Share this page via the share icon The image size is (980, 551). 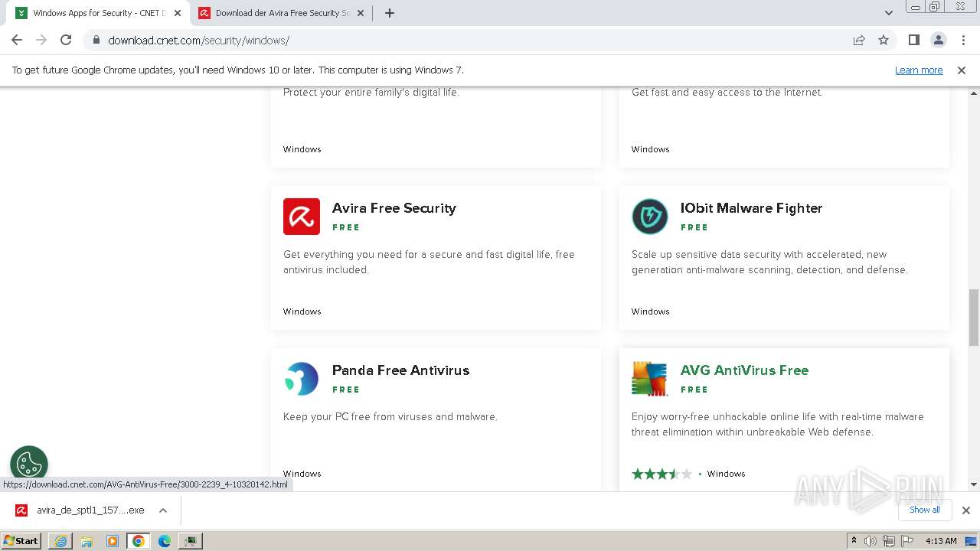pos(859,40)
